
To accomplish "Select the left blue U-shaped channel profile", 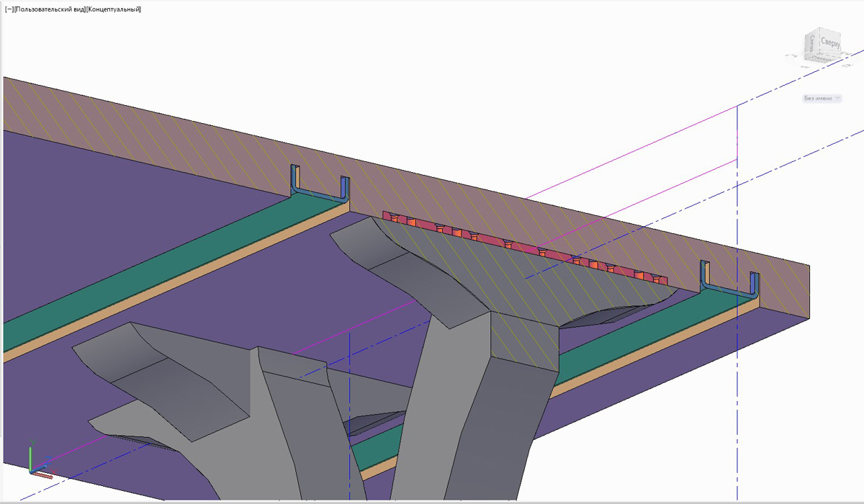I will click(x=319, y=193).
